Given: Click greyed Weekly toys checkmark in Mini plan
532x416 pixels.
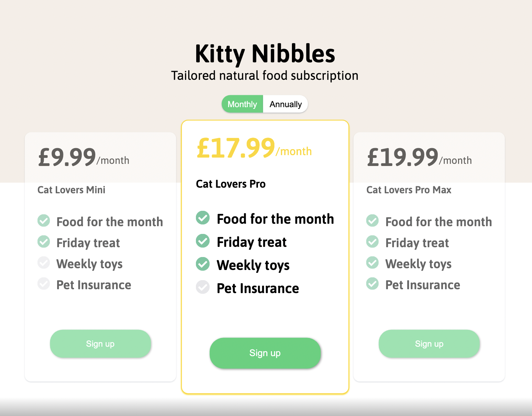Looking at the screenshot, I should (x=44, y=263).
